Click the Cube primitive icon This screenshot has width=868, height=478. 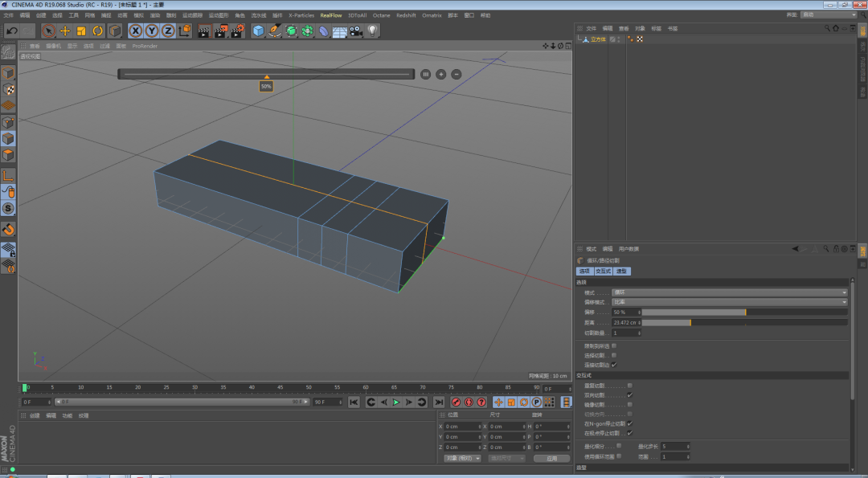coord(259,31)
